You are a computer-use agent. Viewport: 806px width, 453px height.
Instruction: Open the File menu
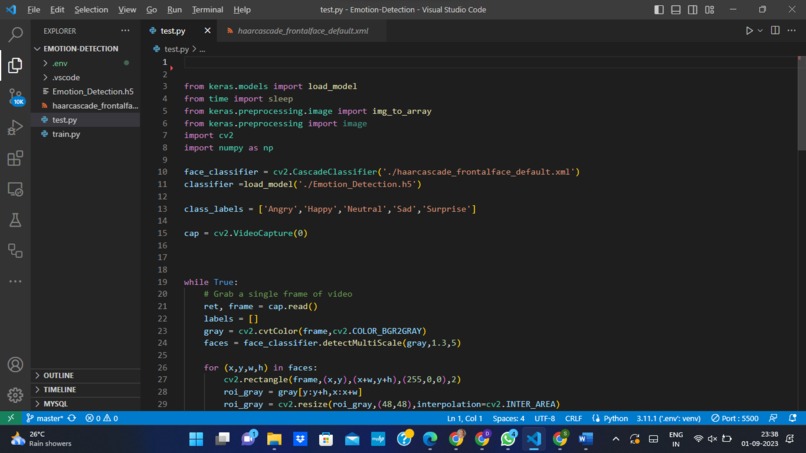point(33,10)
